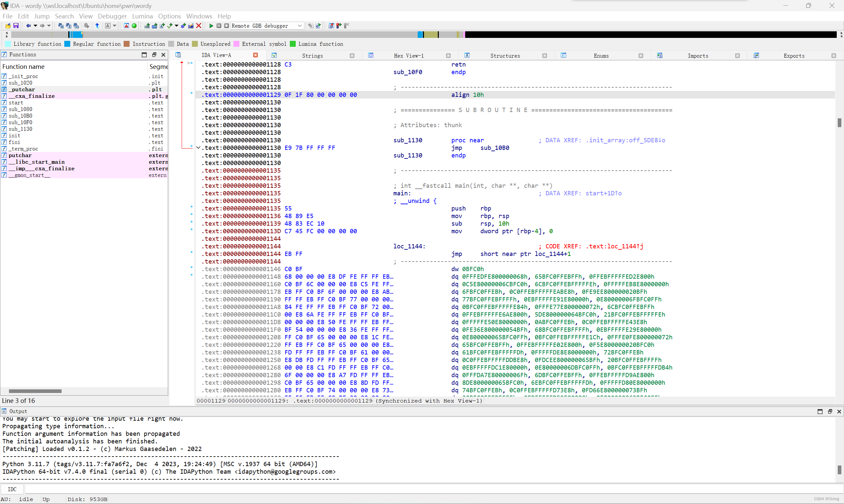The height and width of the screenshot is (504, 844).
Task: Create code at the cursor location
Action: [147, 26]
